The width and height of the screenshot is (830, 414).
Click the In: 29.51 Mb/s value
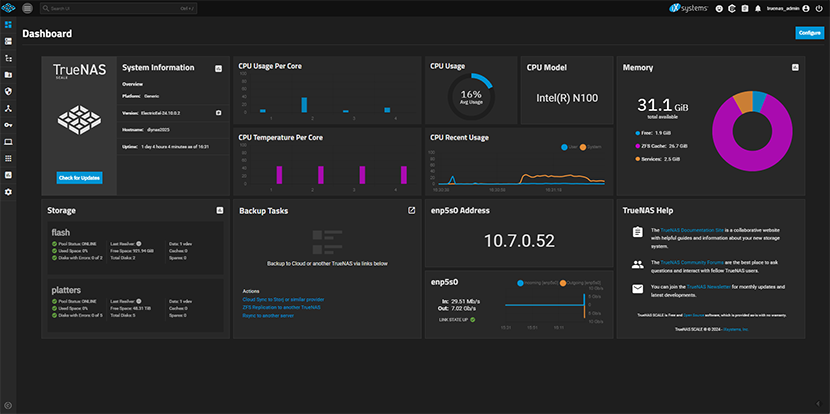pos(461,301)
